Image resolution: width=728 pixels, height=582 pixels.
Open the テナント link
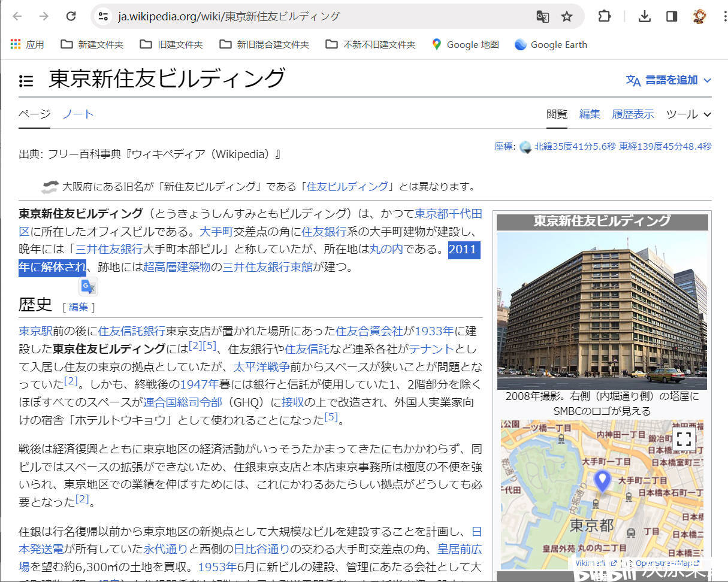pyautogui.click(x=431, y=349)
